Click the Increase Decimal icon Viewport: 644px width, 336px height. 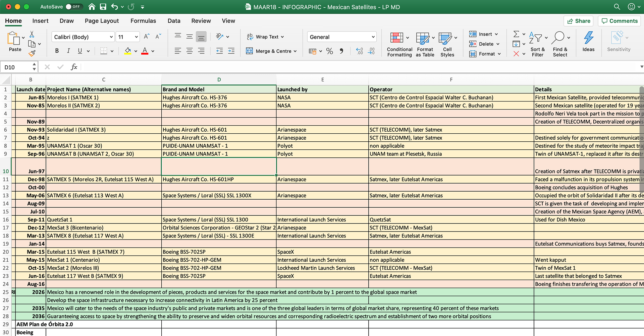coord(359,51)
